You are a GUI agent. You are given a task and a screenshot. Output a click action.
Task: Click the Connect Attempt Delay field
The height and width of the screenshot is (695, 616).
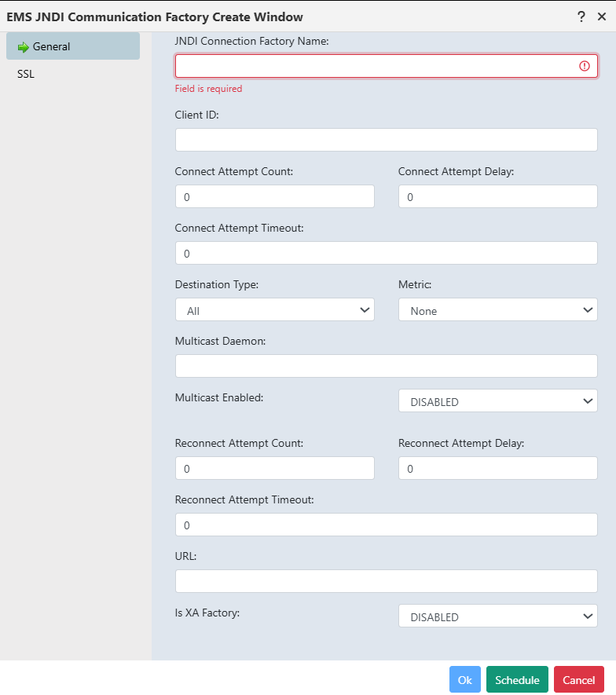498,196
